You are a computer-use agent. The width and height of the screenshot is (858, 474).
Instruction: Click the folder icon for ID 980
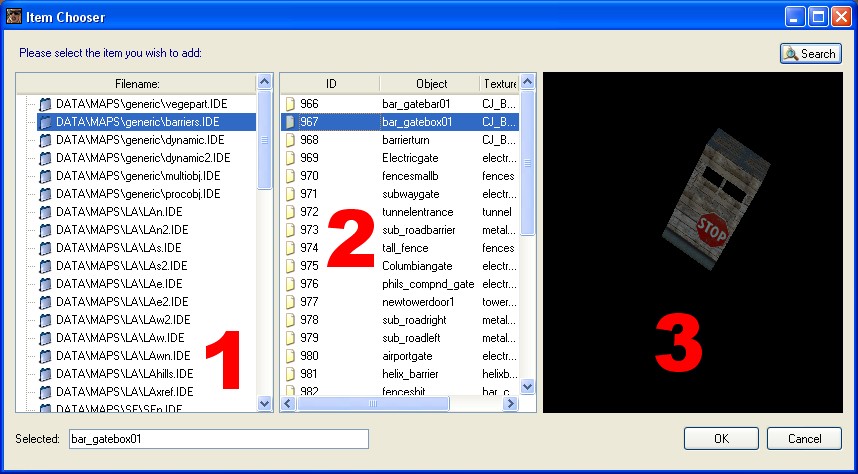[x=290, y=356]
